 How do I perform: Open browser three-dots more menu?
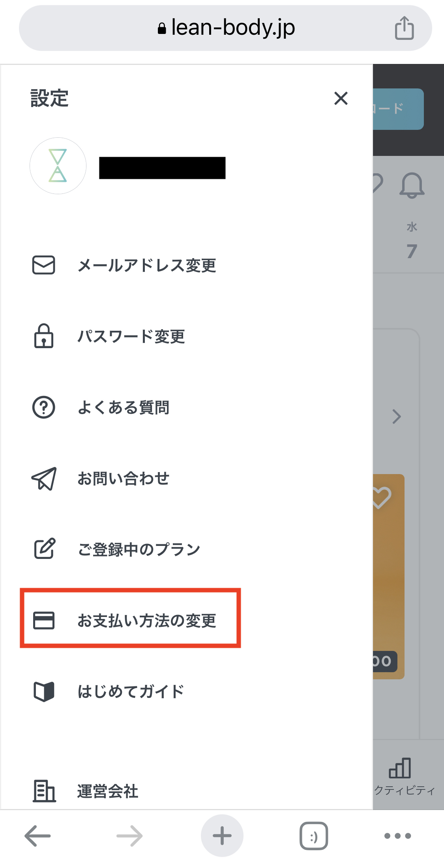[x=397, y=836]
